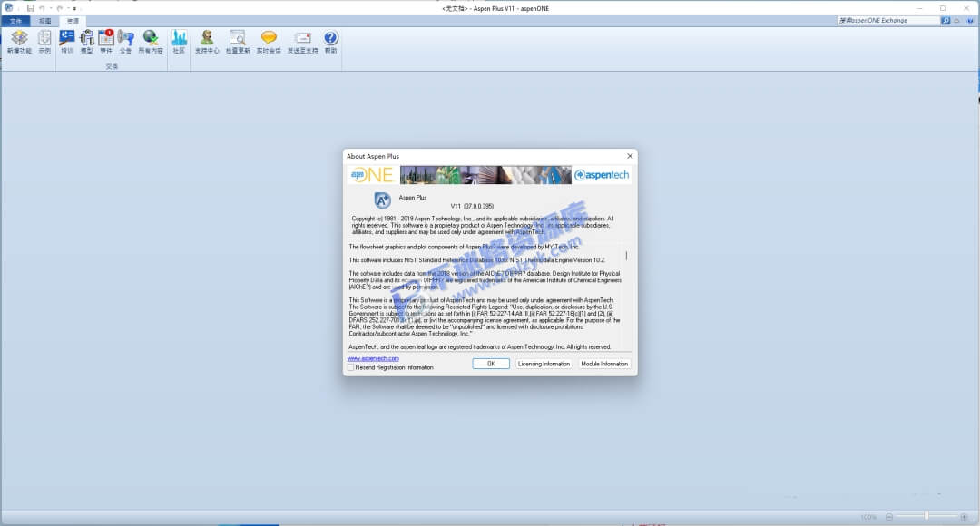The height and width of the screenshot is (526, 980).
Task: Open the 事件 (Events) calendar icon
Action: coord(106,42)
